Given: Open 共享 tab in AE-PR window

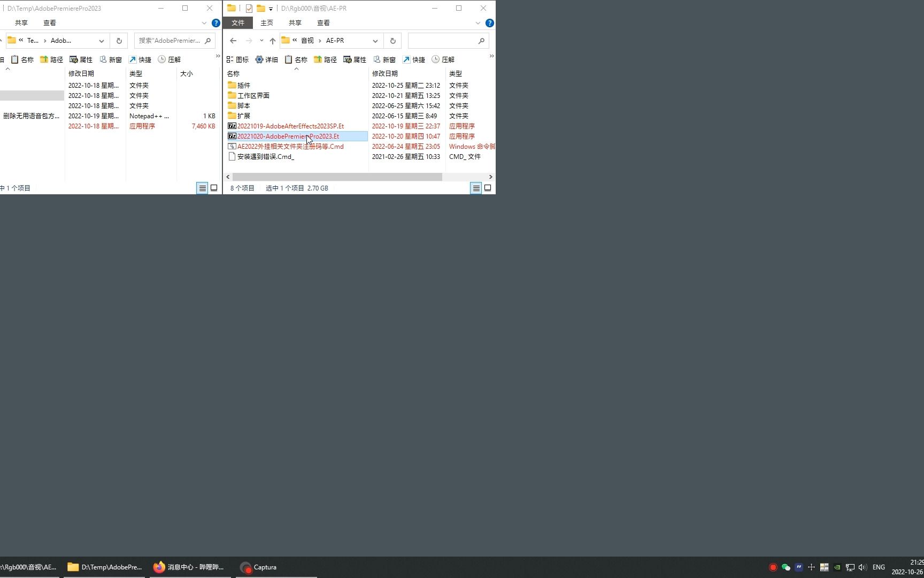Looking at the screenshot, I should (x=295, y=23).
